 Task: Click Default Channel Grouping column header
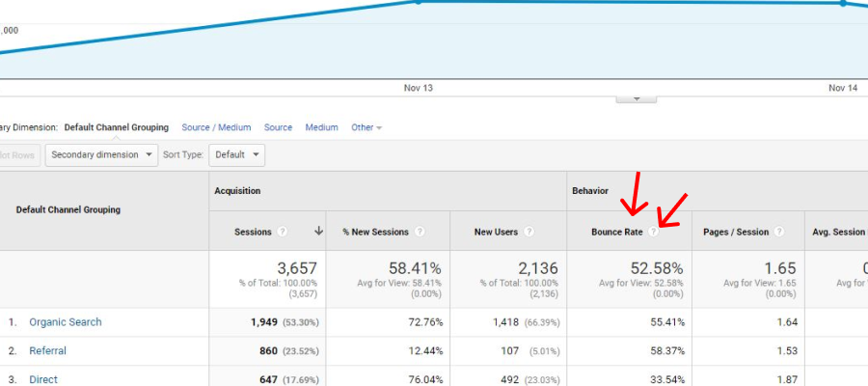[68, 210]
